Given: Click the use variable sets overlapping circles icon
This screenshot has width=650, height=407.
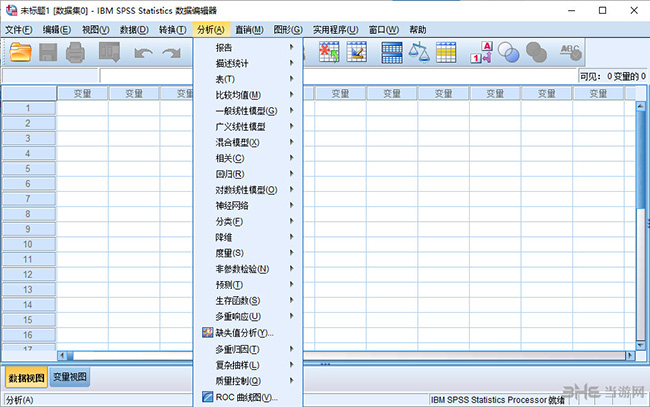Looking at the screenshot, I should pyautogui.click(x=508, y=53).
